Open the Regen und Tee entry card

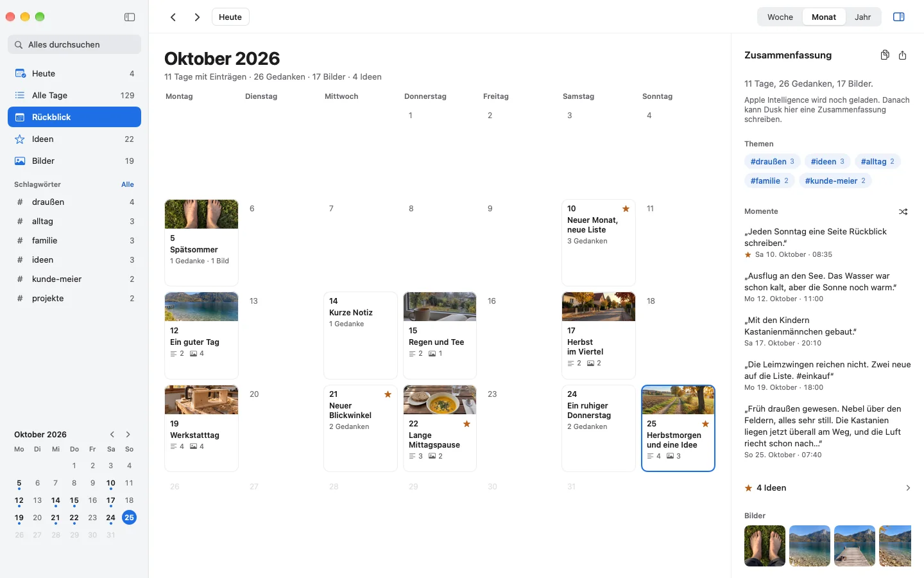440,336
